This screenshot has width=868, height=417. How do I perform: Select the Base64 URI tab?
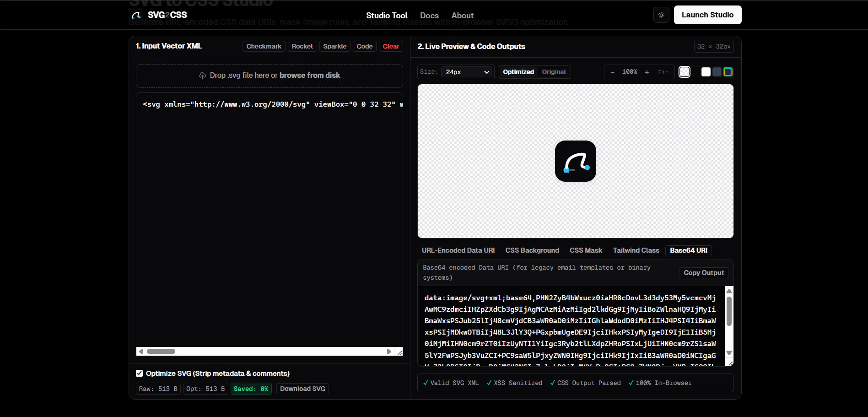point(689,250)
